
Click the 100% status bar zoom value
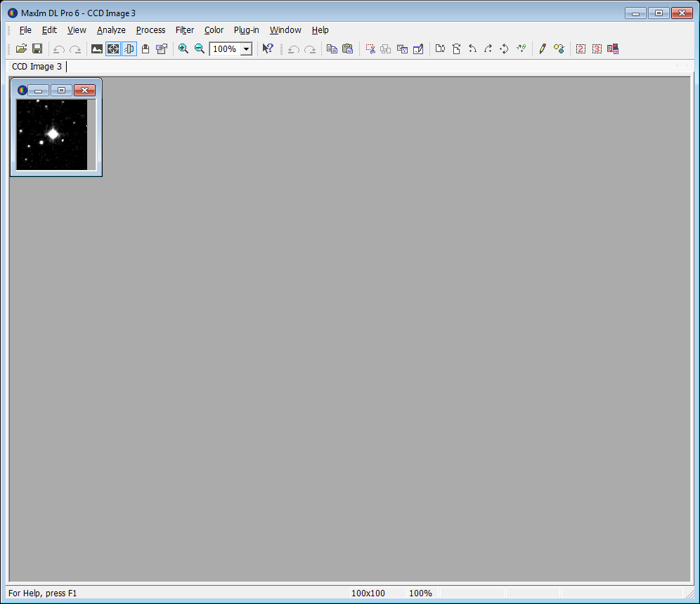tap(420, 593)
